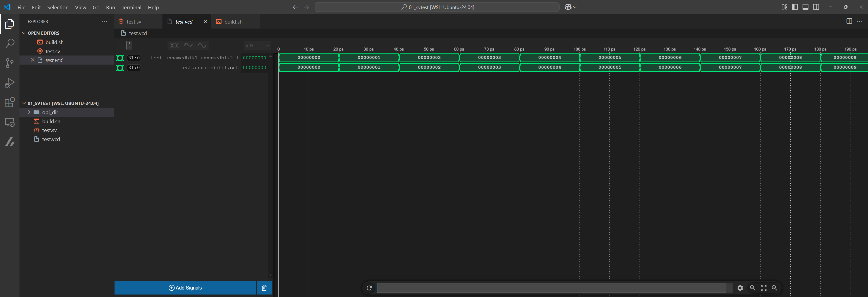Collapse the 01_SVTEST workspace folder section
Image resolution: width=868 pixels, height=297 pixels.
point(24,103)
